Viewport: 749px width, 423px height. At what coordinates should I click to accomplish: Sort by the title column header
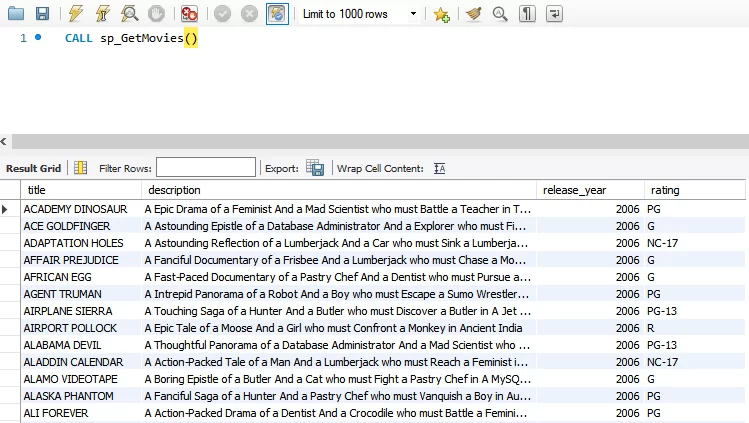pyautogui.click(x=80, y=190)
